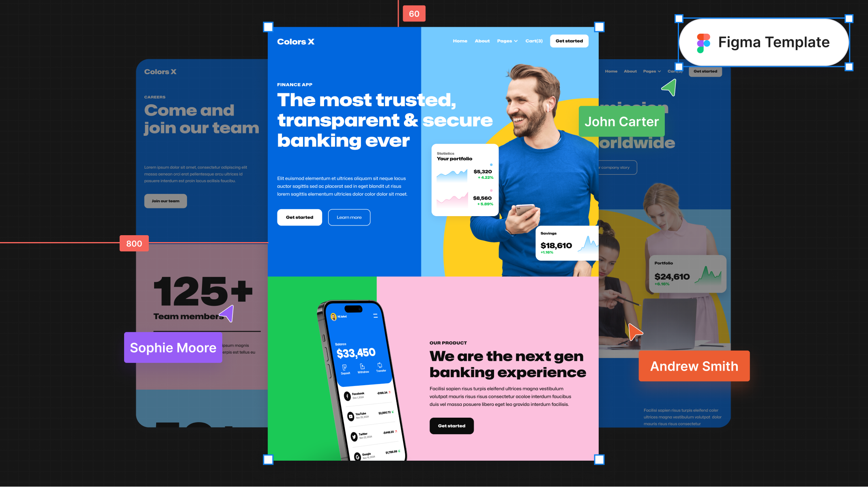Click the Get started button hero section
The image size is (868, 487).
[299, 217]
